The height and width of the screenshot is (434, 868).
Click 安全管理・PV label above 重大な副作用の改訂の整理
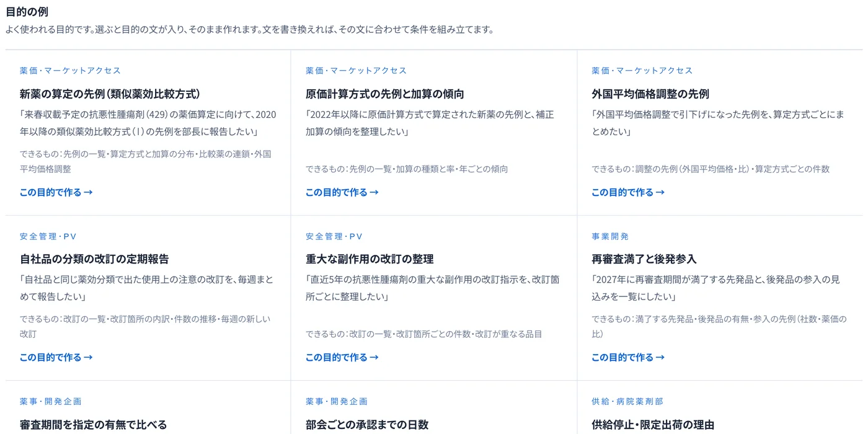(x=334, y=236)
